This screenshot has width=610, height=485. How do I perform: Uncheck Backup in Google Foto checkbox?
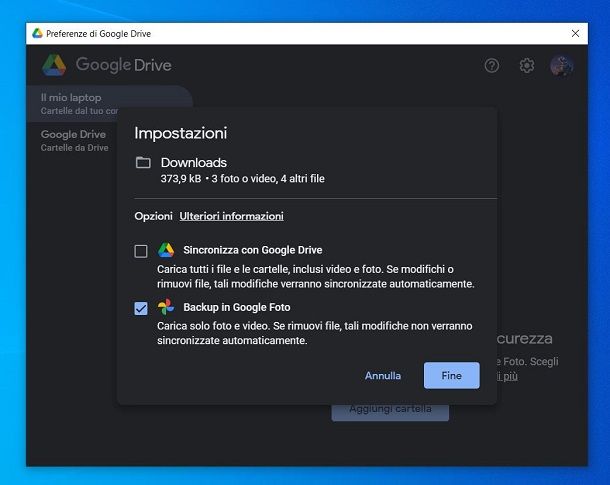tap(141, 308)
